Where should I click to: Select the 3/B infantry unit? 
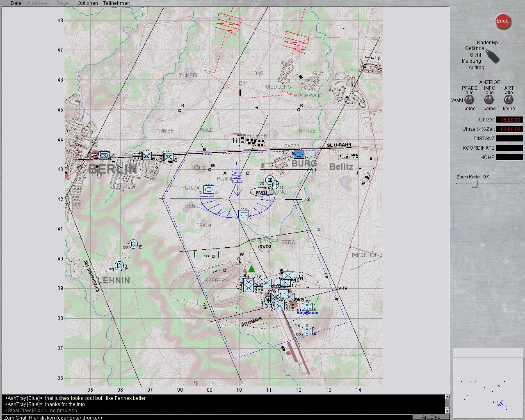pyautogui.click(x=279, y=306)
